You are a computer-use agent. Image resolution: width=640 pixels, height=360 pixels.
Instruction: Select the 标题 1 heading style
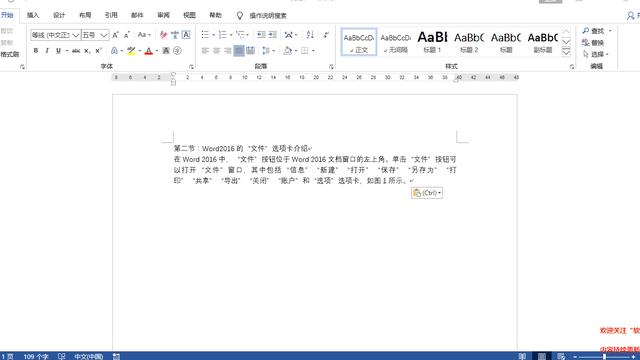(x=432, y=42)
